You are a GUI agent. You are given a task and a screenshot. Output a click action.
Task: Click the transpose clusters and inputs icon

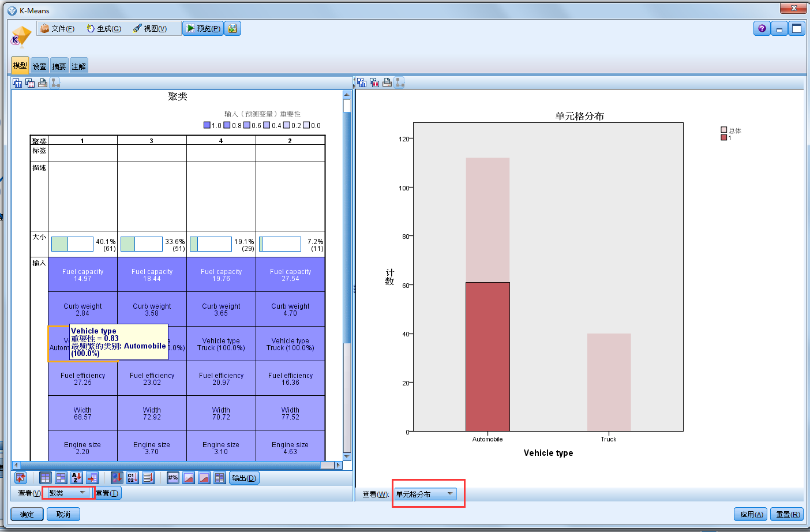click(x=21, y=478)
